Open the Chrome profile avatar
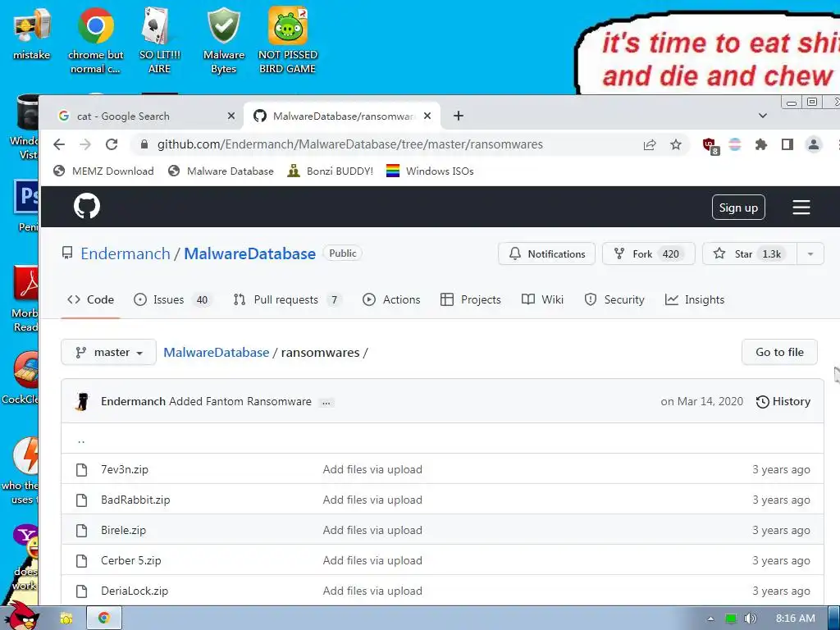840x630 pixels. pyautogui.click(x=813, y=144)
